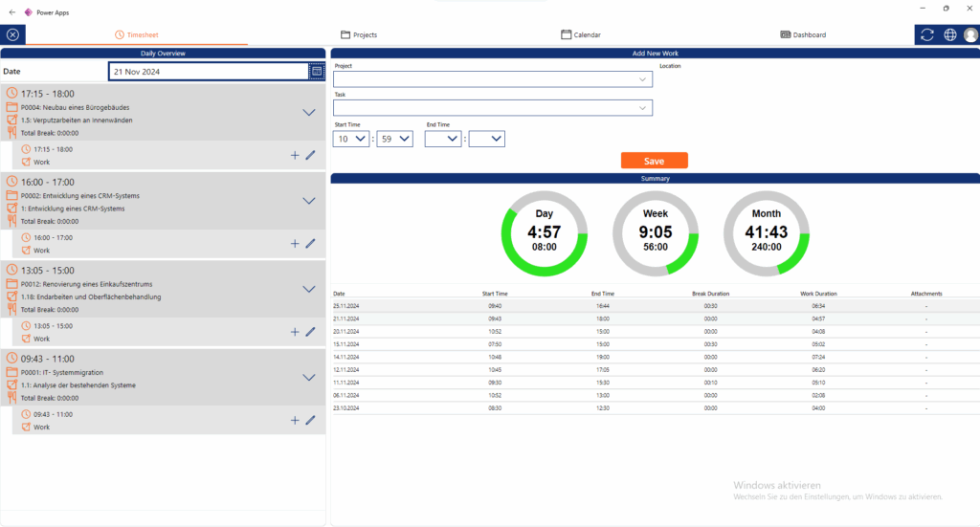Collapse the P0004 Neubau eines Bürogebäudes entry
Image resolution: width=980 pixels, height=527 pixels.
pos(308,113)
